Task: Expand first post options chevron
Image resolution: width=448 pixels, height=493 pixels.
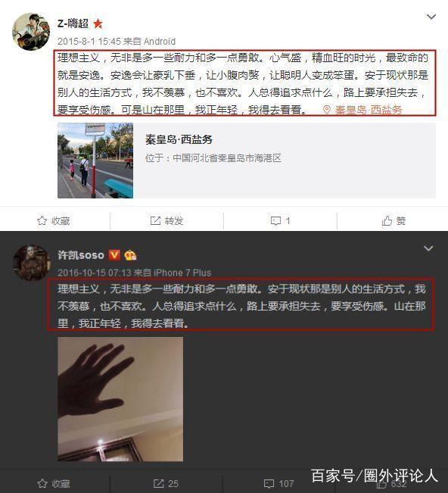Action: coord(431,17)
